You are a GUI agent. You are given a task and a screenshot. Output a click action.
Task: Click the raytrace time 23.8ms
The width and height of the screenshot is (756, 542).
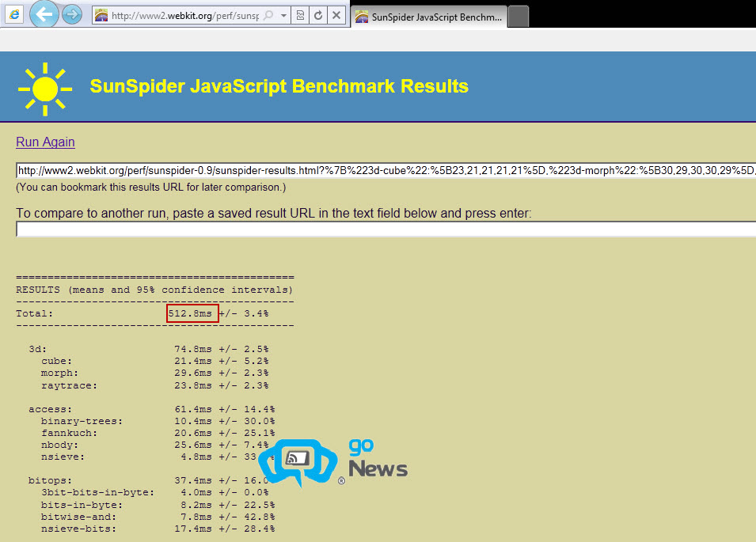pos(193,385)
